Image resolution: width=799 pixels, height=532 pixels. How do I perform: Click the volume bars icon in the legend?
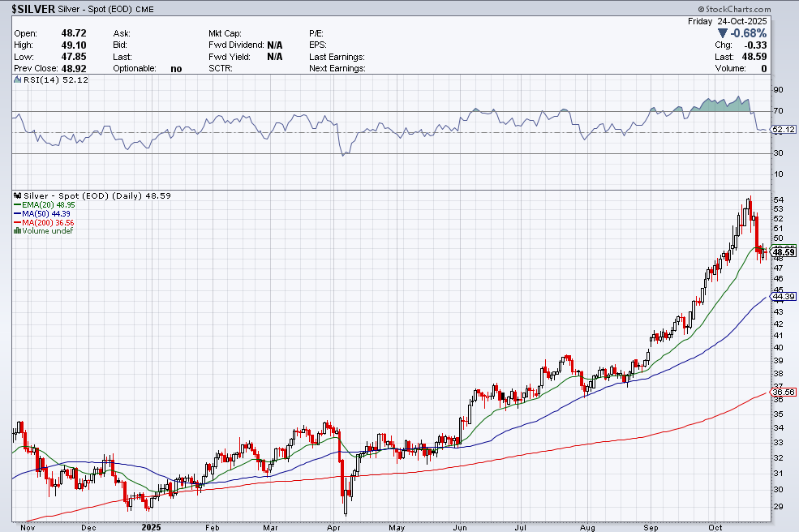point(17,231)
